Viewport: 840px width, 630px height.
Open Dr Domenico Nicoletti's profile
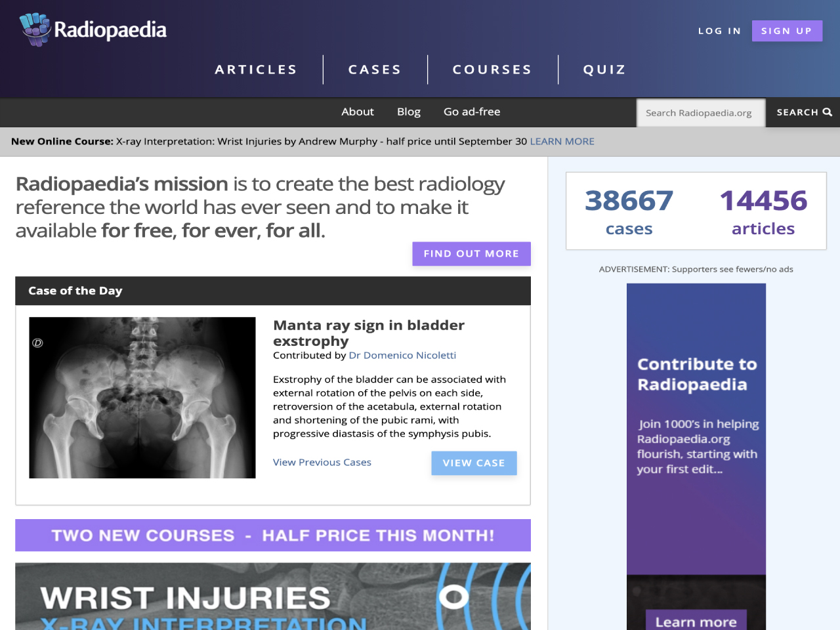pos(402,355)
